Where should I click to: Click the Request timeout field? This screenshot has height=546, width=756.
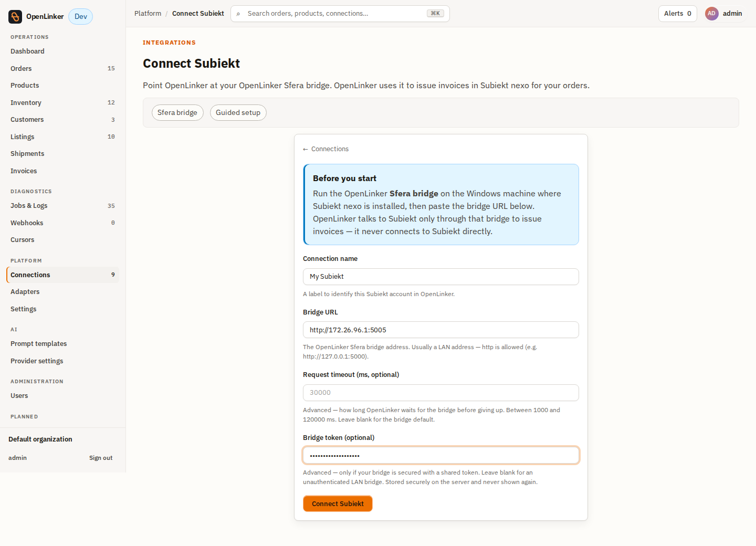coord(441,393)
